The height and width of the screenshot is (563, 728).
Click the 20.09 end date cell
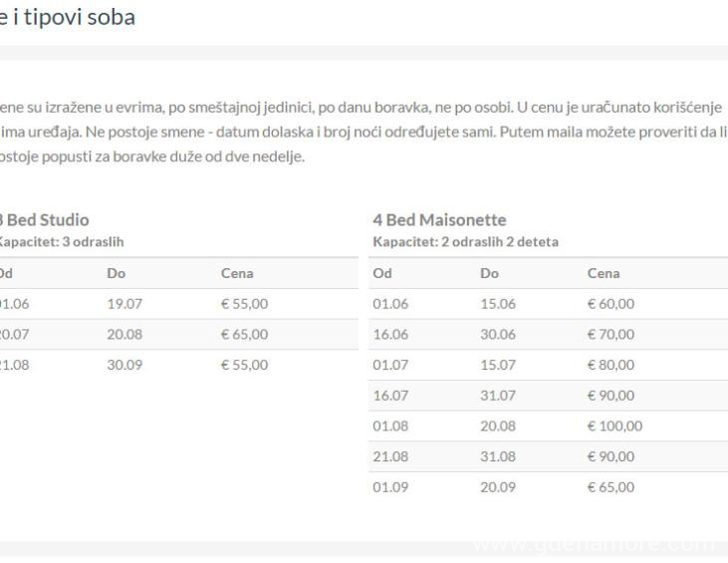click(x=497, y=487)
